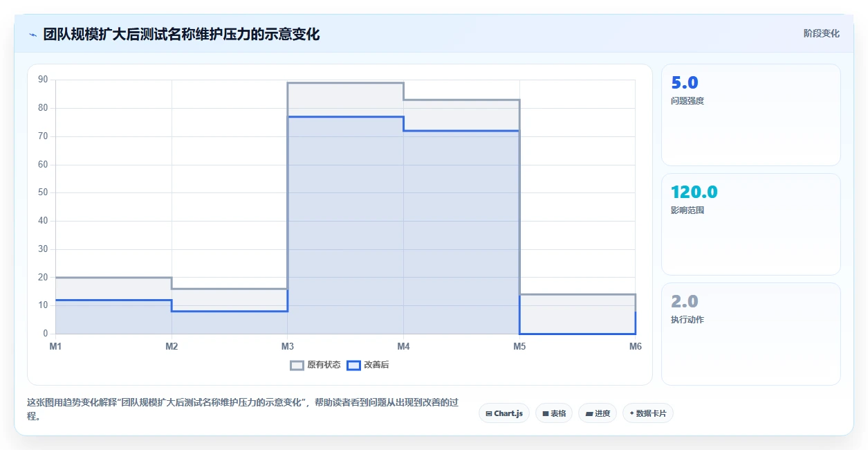Click the blue 改善后 legend swatch
Screen dimensions: 868x450
[353, 366]
